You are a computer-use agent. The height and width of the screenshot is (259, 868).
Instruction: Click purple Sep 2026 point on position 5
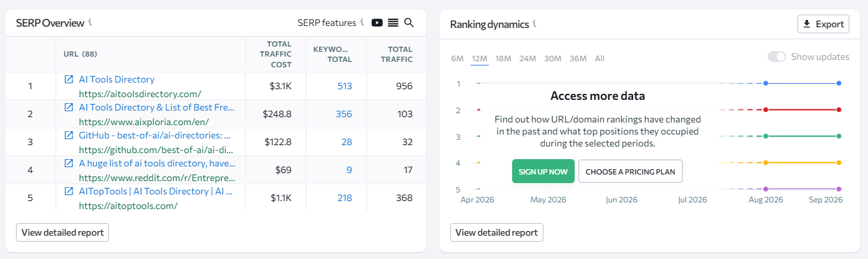(839, 189)
